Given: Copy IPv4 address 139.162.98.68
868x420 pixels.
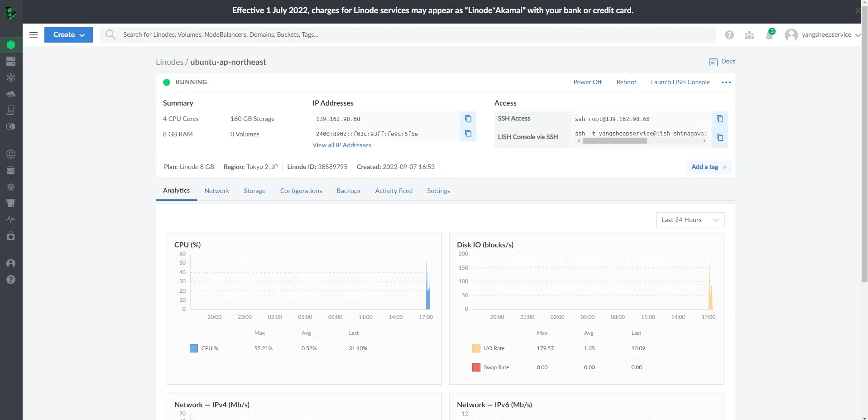Looking at the screenshot, I should click(x=468, y=119).
